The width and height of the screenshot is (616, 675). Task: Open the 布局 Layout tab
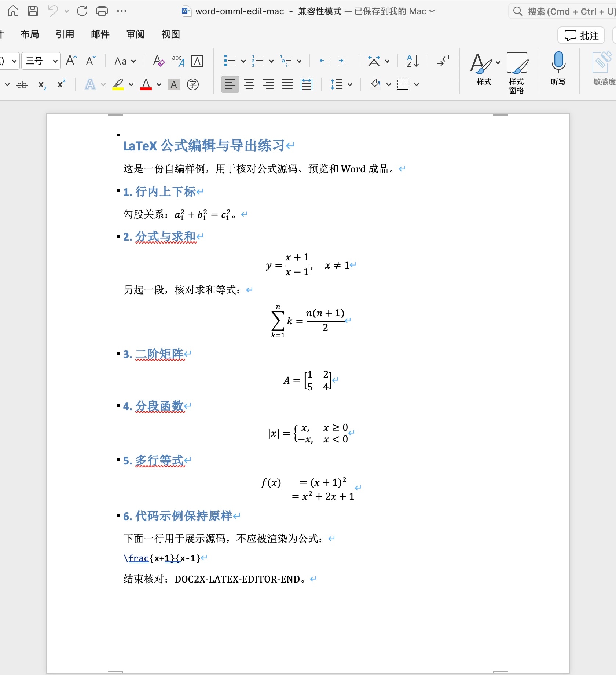click(30, 34)
